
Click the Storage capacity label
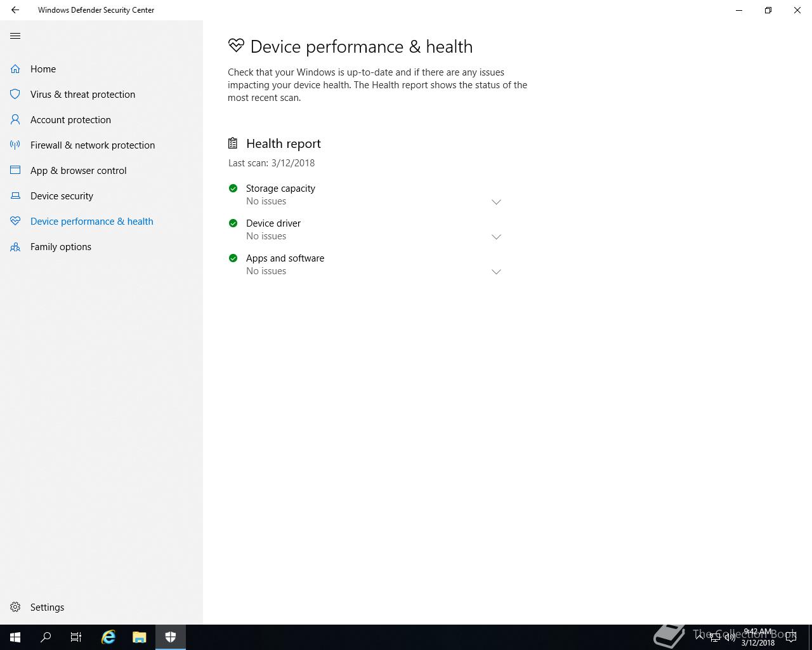pos(280,189)
